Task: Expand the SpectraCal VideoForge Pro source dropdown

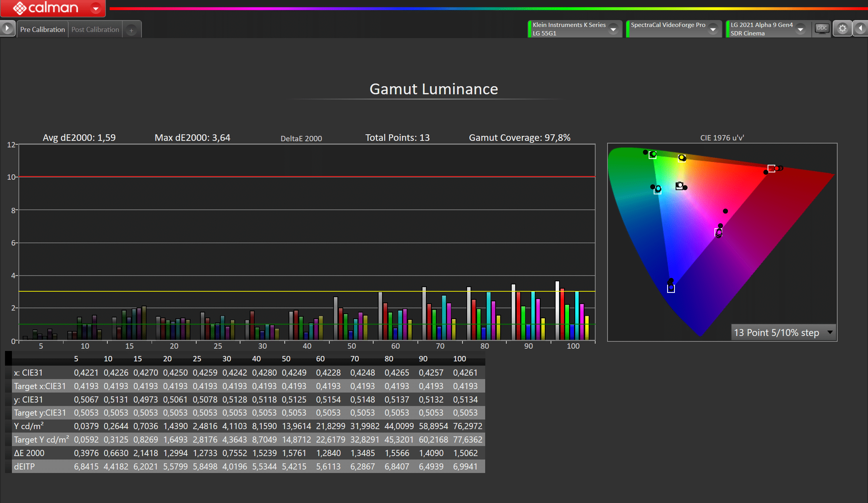Action: point(713,29)
